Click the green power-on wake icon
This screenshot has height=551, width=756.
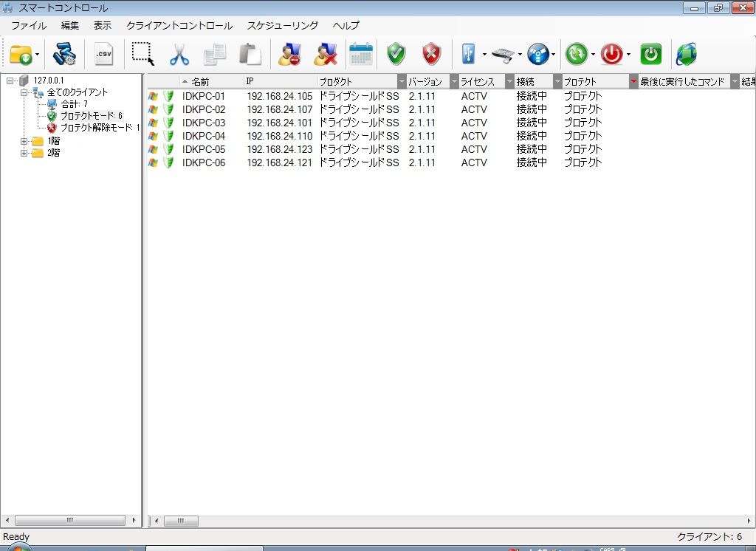[x=650, y=54]
